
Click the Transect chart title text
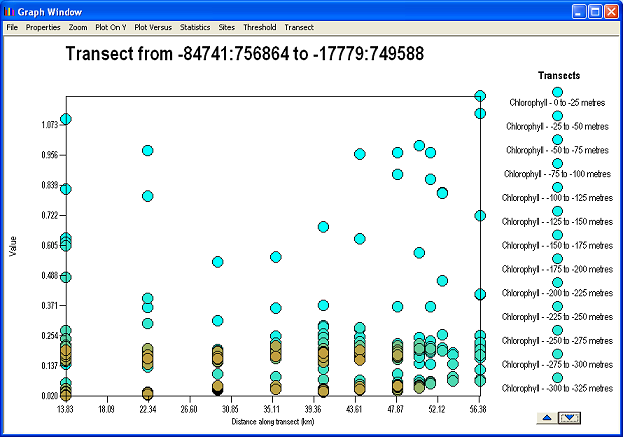(x=245, y=55)
